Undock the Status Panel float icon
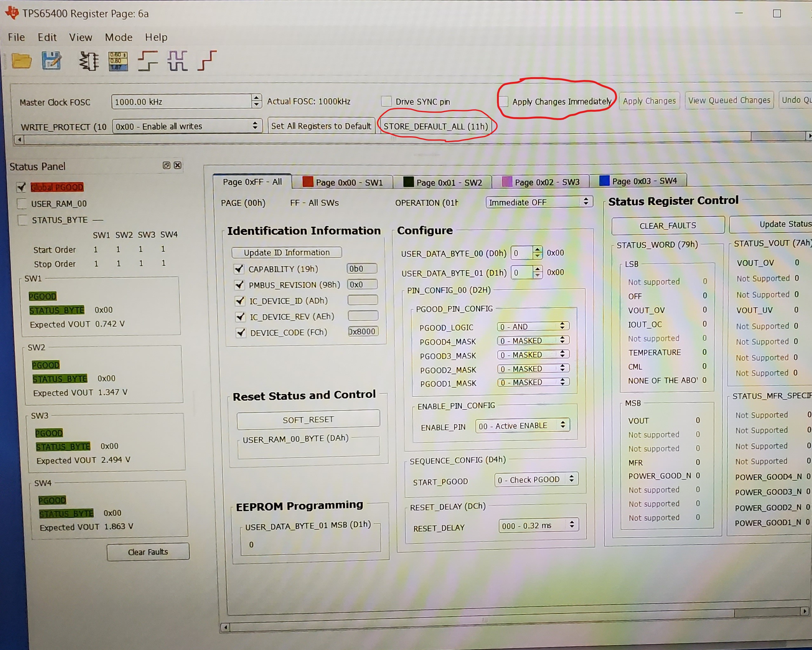Screen dimensions: 812x650 click(x=166, y=165)
